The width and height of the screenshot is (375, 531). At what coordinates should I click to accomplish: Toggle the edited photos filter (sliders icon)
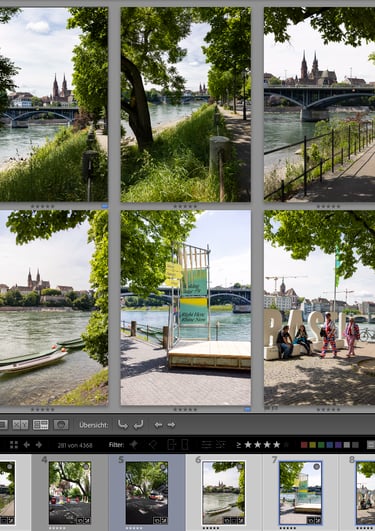pyautogui.click(x=206, y=444)
